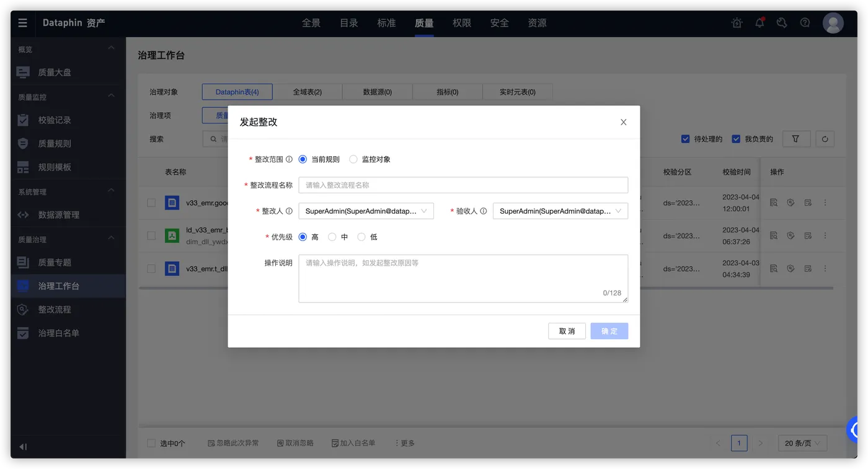Collapse the sidebar with bottom arrow icon
Viewport: 868px width, 469px height.
23,447
